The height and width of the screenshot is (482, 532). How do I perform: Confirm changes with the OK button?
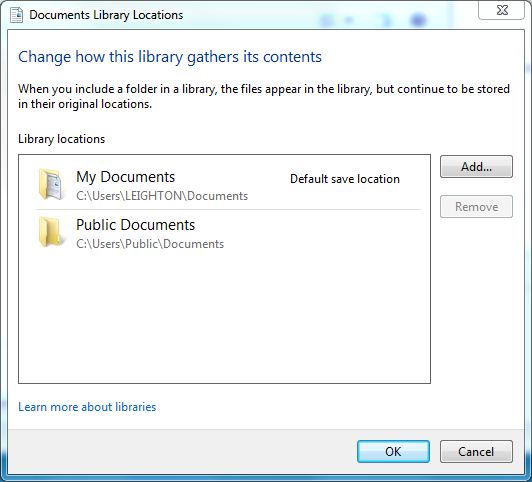tap(393, 451)
